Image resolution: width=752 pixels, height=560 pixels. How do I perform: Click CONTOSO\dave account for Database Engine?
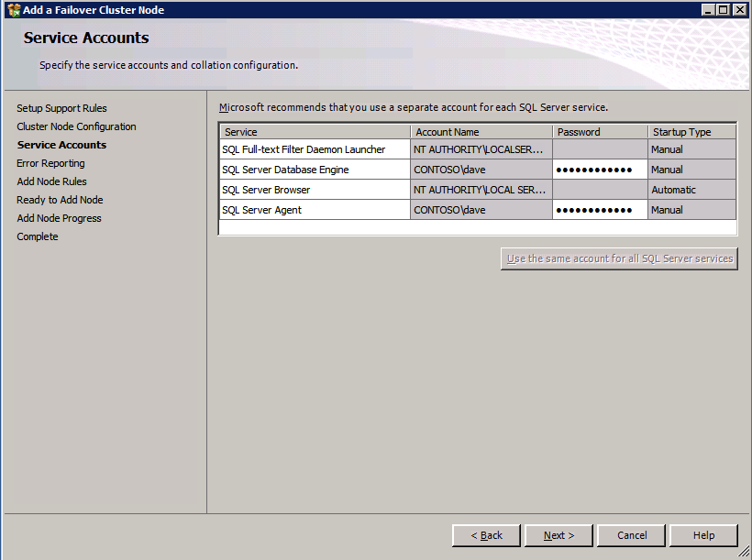(481, 170)
